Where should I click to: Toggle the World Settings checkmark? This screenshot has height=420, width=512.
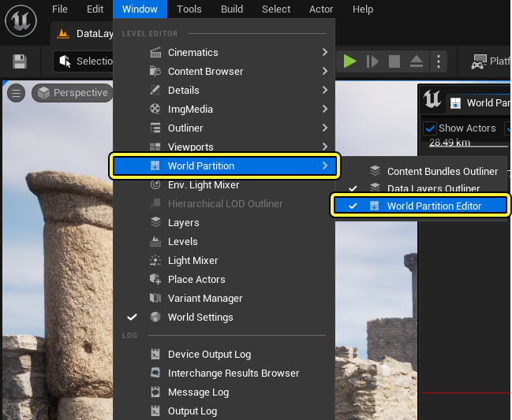pyautogui.click(x=132, y=317)
